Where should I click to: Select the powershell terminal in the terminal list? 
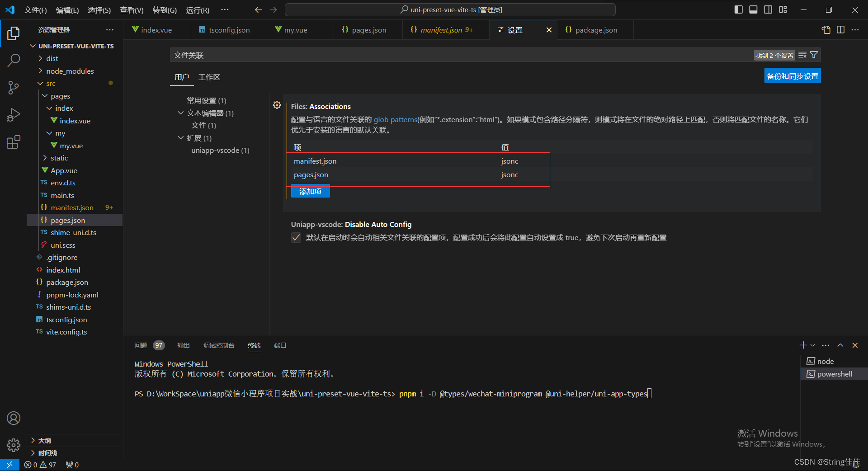point(834,374)
